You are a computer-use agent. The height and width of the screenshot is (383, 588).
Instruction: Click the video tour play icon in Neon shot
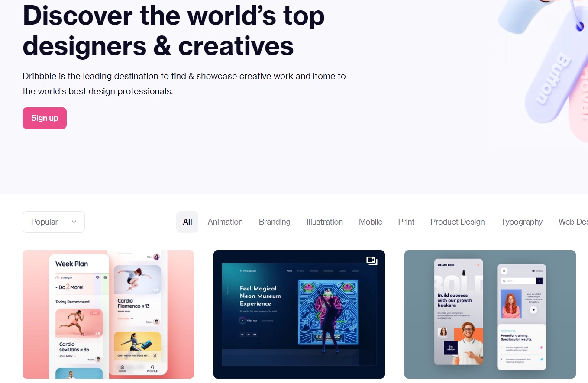(x=242, y=321)
